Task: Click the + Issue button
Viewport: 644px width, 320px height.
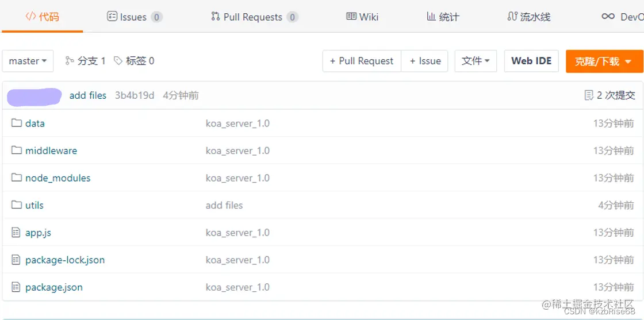Action: (x=425, y=61)
